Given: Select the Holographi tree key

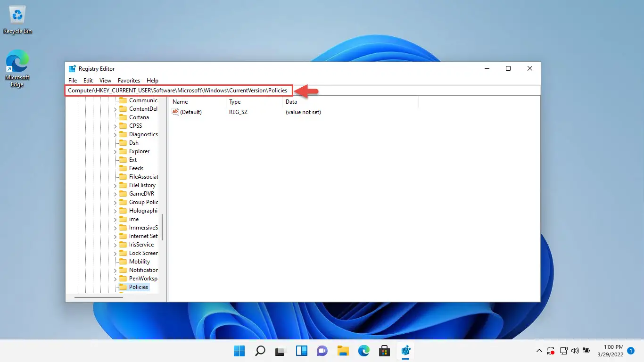Looking at the screenshot, I should click(143, 211).
